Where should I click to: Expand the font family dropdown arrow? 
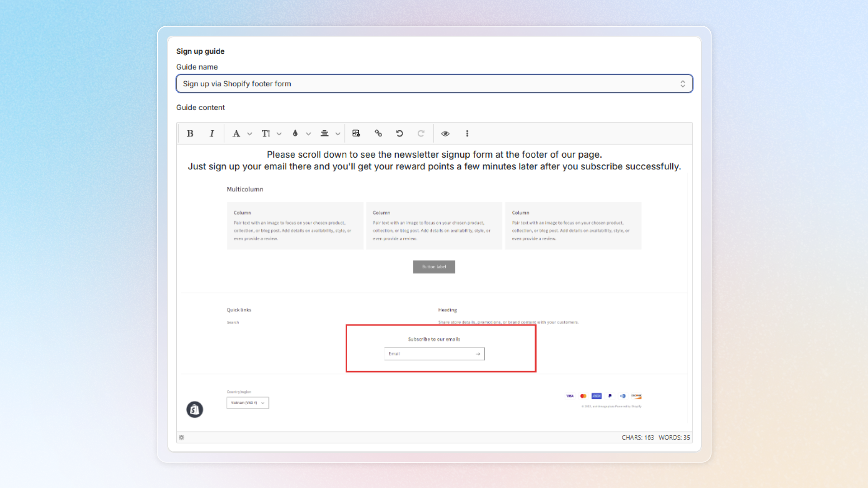point(250,134)
